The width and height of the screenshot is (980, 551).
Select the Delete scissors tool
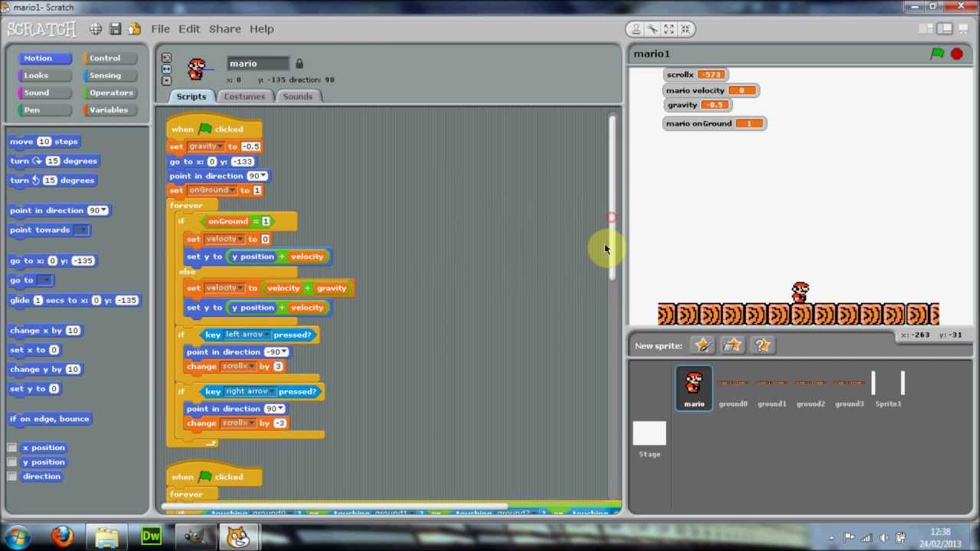point(652,29)
